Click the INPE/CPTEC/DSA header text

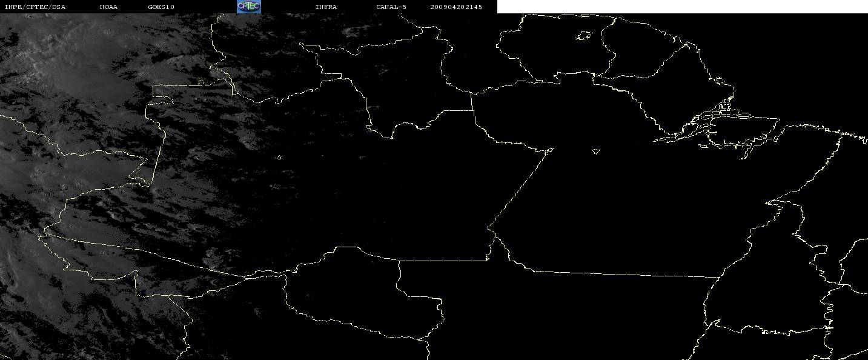(35, 7)
